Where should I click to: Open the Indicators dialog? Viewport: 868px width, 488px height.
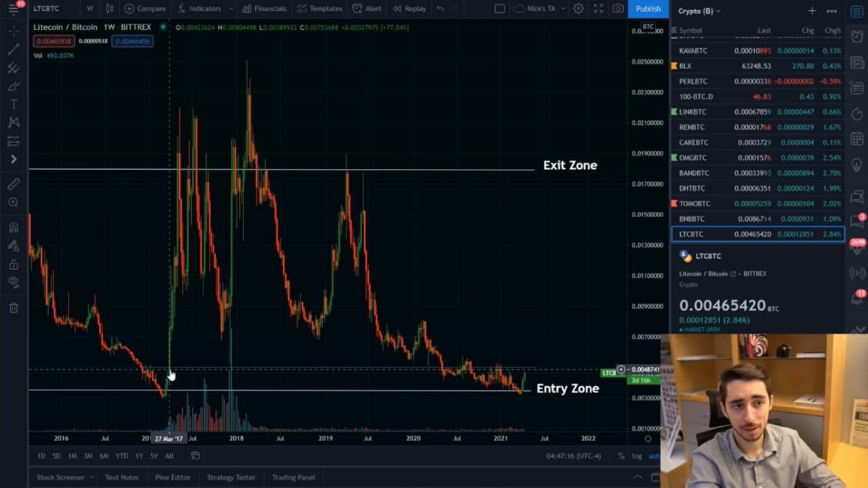click(199, 9)
